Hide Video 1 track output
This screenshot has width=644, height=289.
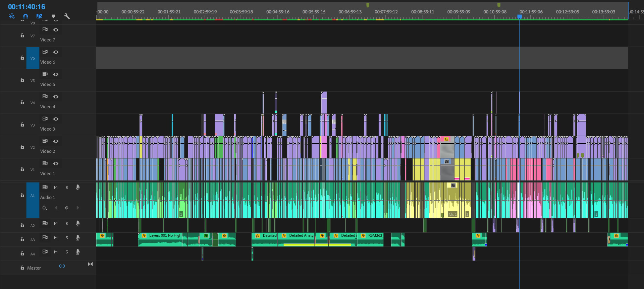(x=56, y=163)
